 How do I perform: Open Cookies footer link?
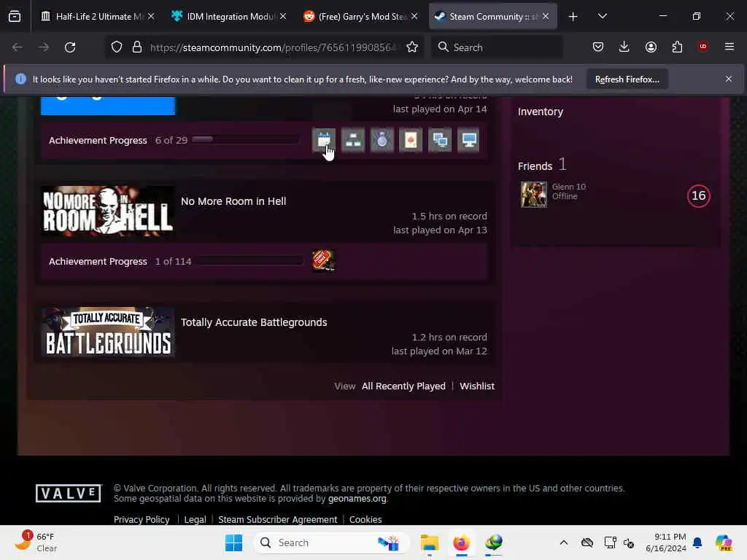point(365,519)
